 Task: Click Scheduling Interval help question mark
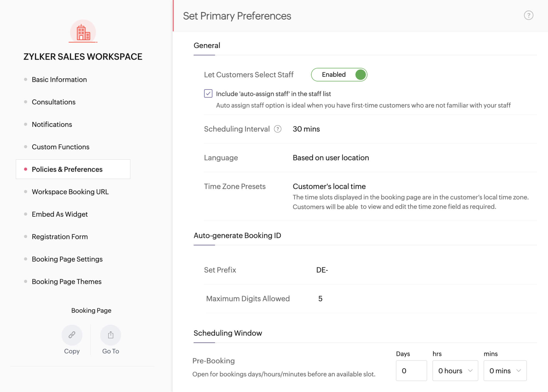(278, 129)
